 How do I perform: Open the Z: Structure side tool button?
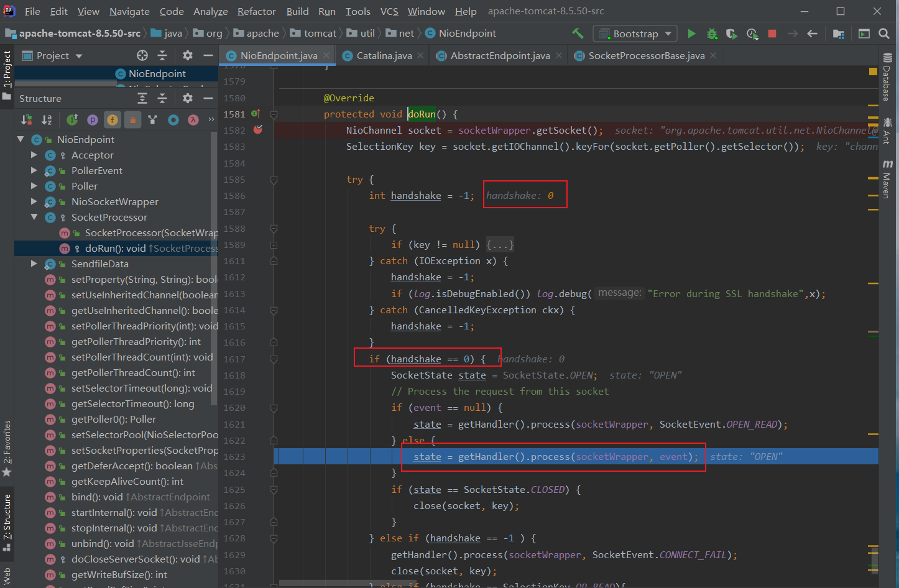[x=7, y=522]
